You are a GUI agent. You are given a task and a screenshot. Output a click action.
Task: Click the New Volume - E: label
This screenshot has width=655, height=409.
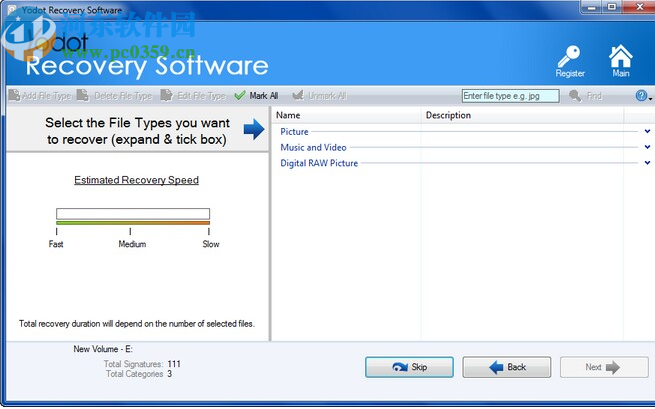pyautogui.click(x=103, y=349)
